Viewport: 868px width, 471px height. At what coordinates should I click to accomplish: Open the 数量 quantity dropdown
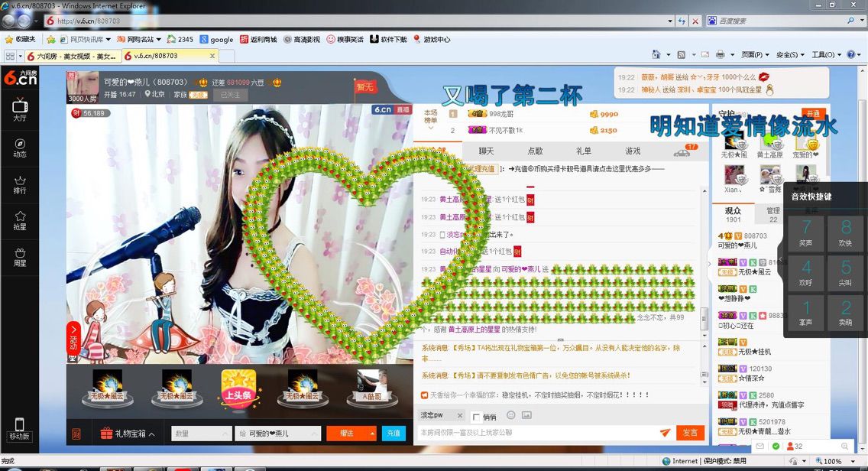[x=201, y=434]
